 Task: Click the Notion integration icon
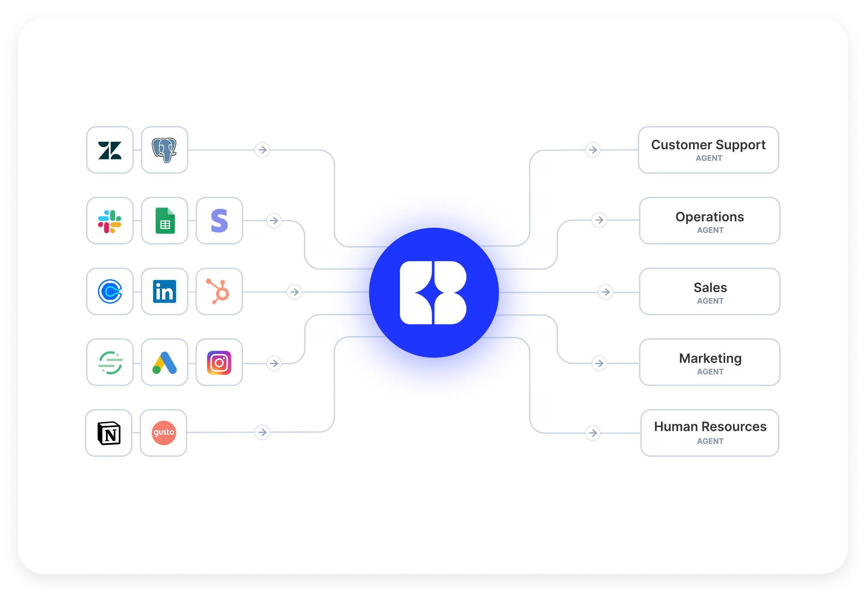[x=109, y=433]
